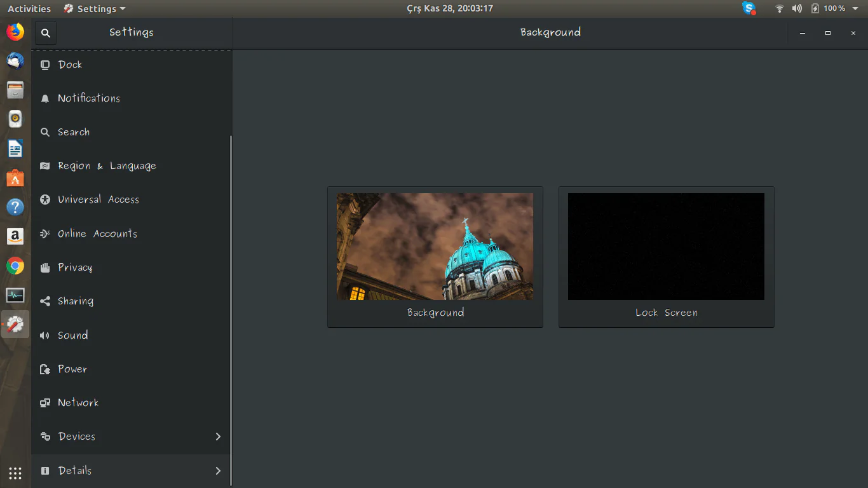Open the Power settings panel
The width and height of the screenshot is (868, 488).
point(132,369)
